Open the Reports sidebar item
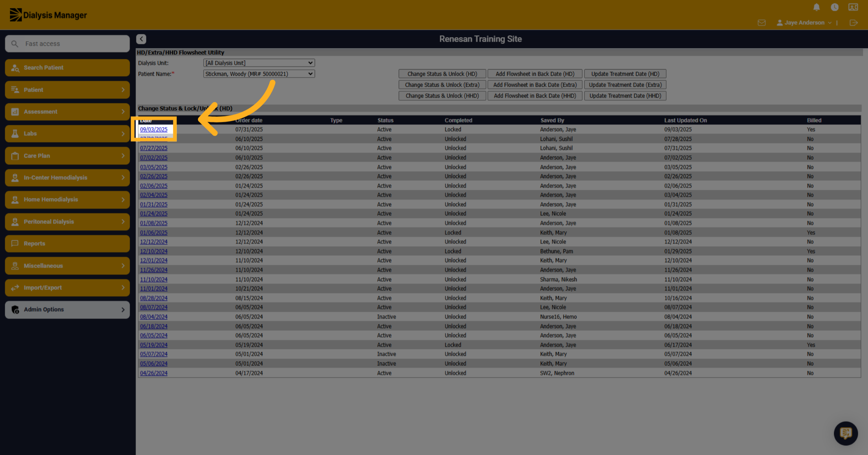 point(67,244)
